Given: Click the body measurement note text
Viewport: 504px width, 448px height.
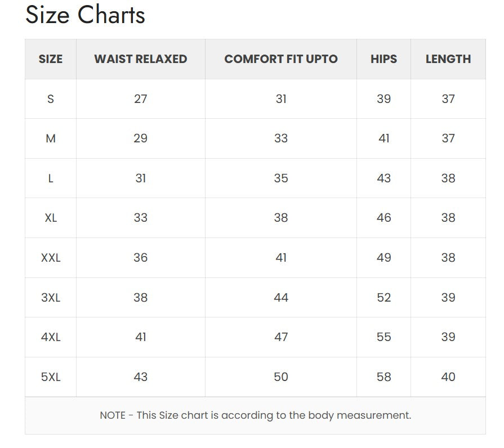Looking at the screenshot, I should coord(255,415).
